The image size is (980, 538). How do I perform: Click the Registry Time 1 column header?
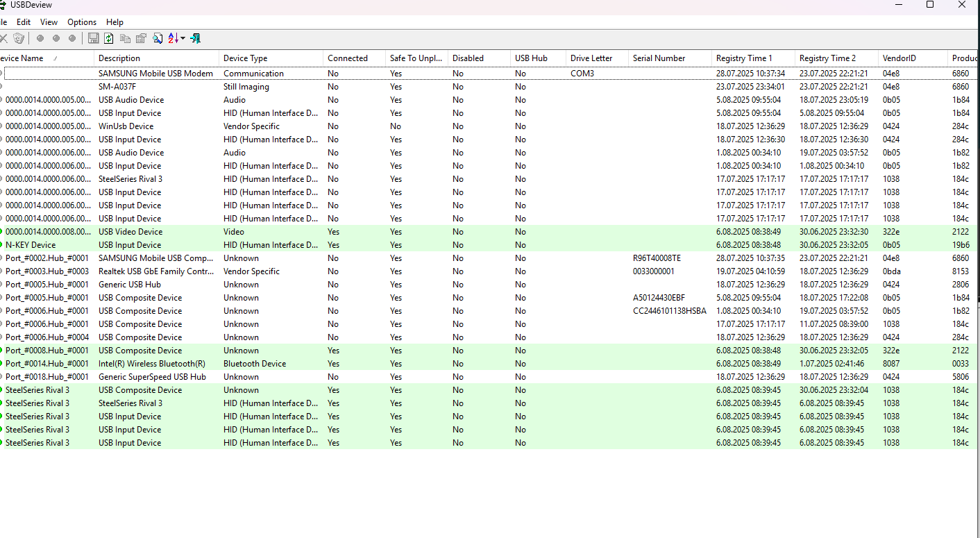click(x=753, y=58)
